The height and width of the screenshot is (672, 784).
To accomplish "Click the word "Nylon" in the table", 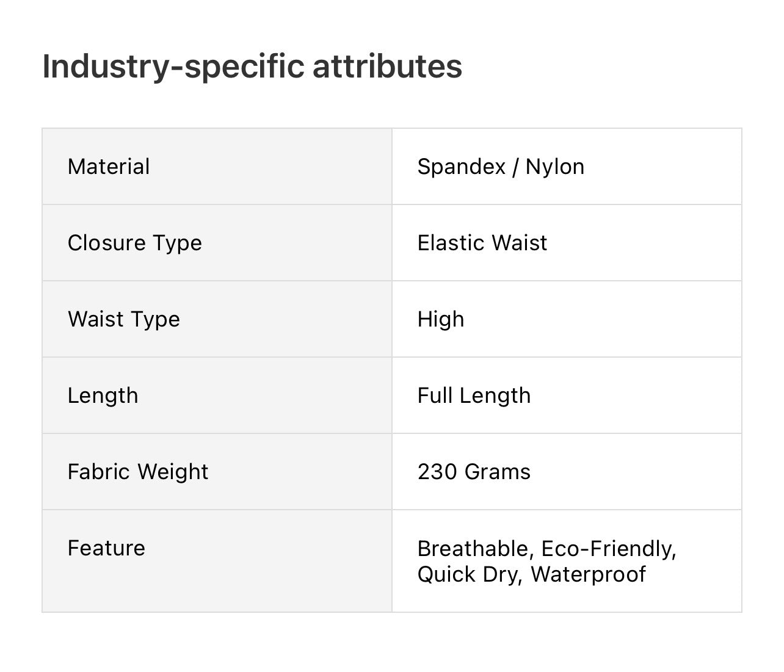I will tap(554, 167).
